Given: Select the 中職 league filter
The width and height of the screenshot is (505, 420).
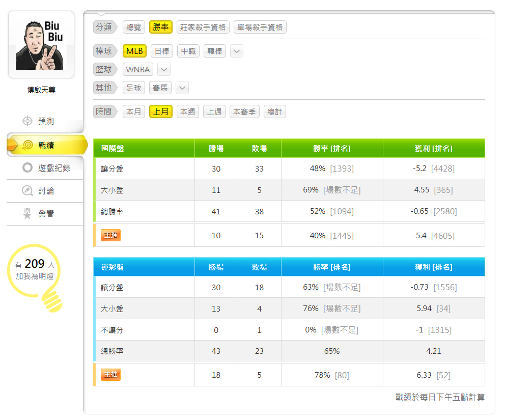Looking at the screenshot, I should click(x=188, y=51).
